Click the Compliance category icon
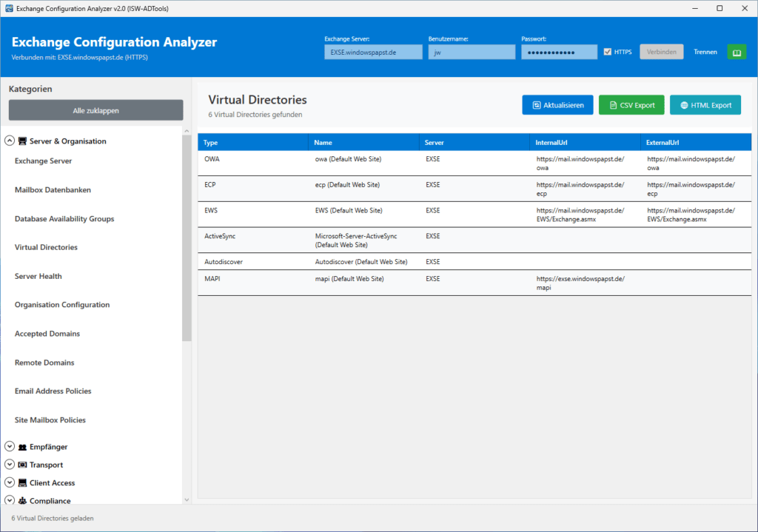The width and height of the screenshot is (758, 532). [22, 501]
